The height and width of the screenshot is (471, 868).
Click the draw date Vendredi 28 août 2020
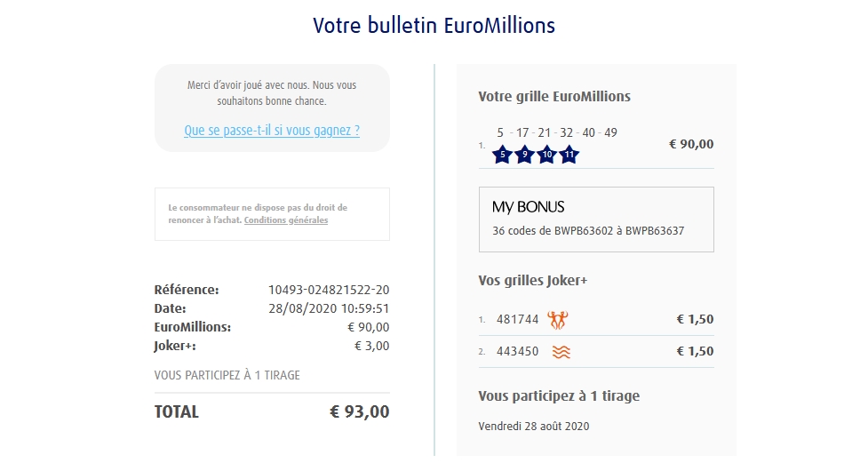pos(533,426)
